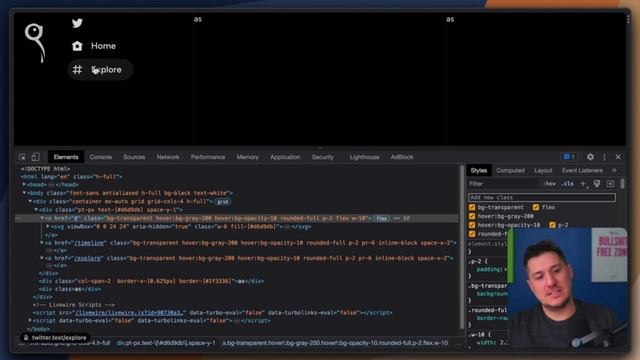640x360 pixels.
Task: Uncheck the hover:bg-opacity-10 class
Action: coord(472,225)
